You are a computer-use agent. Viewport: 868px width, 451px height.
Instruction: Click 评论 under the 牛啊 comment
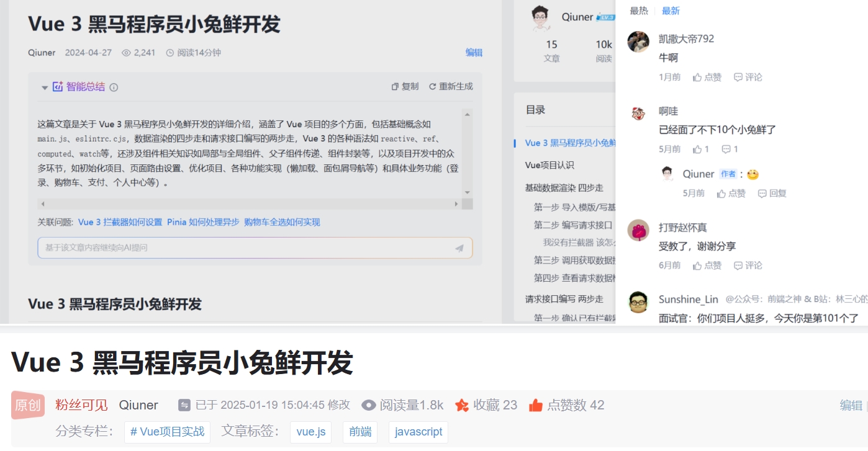(748, 77)
